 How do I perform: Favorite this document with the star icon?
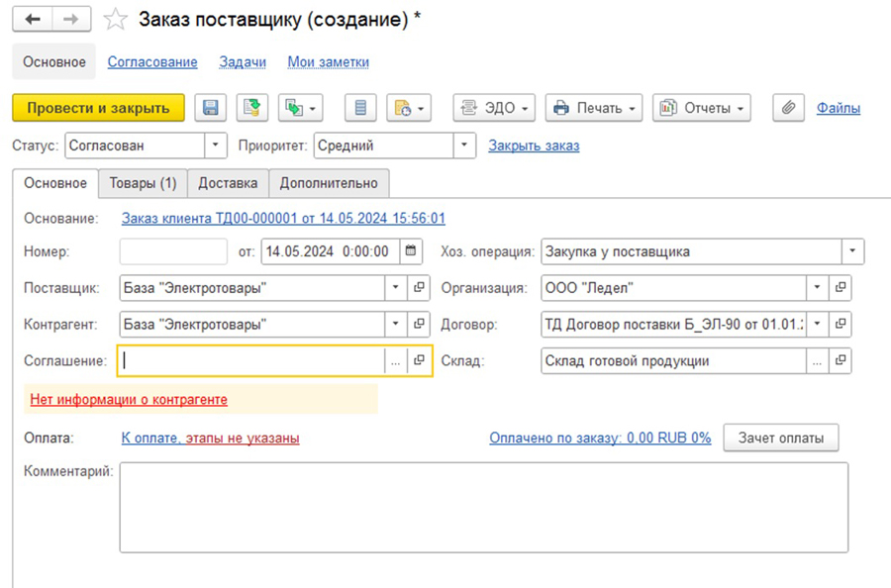click(x=116, y=20)
